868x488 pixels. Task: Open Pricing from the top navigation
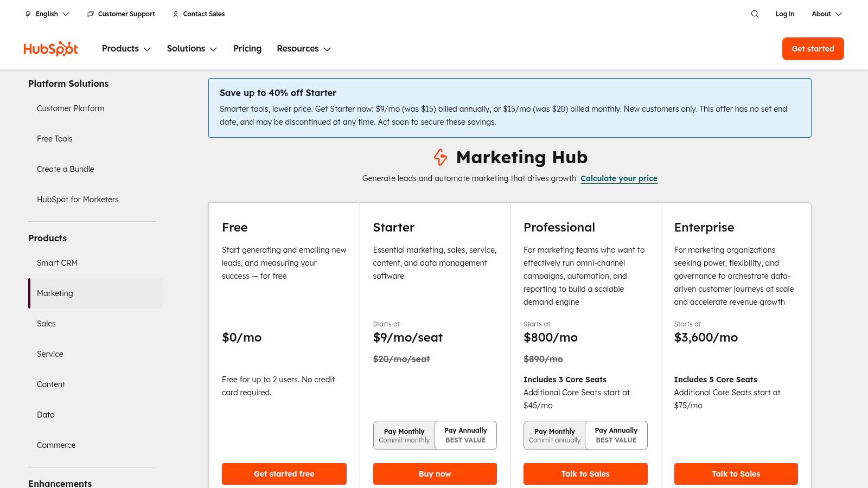(247, 48)
